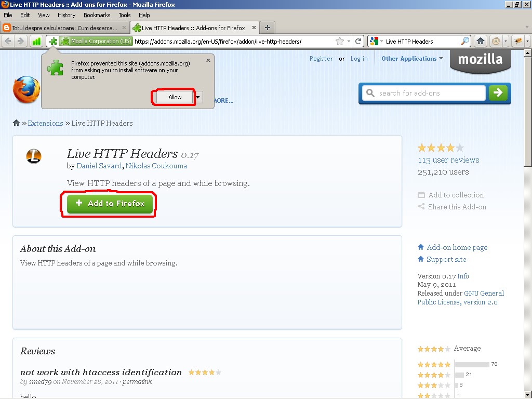Click the Live HTTP Headers browser search box

point(422,42)
